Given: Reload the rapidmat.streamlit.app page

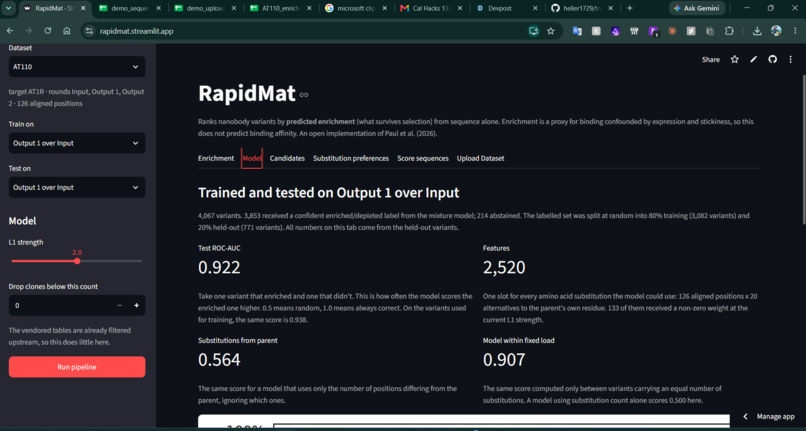Looking at the screenshot, I should 48,31.
